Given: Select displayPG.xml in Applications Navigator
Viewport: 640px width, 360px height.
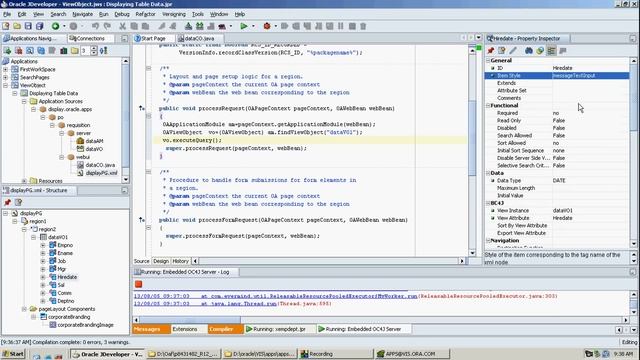Looking at the screenshot, I should [x=101, y=173].
